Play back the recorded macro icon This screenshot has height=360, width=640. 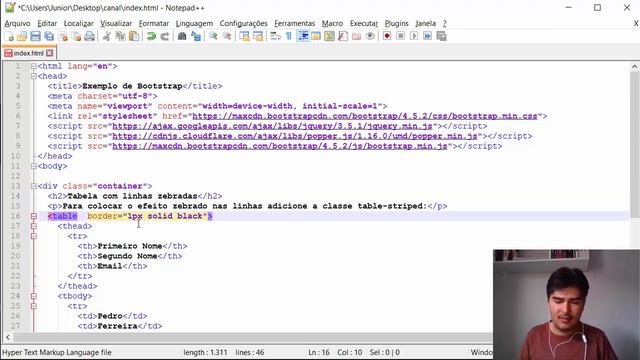click(414, 36)
